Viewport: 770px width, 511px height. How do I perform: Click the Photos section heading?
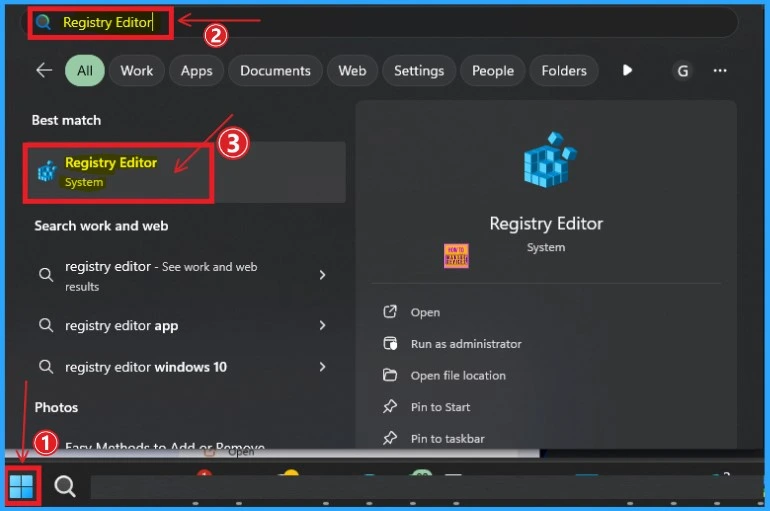click(56, 407)
